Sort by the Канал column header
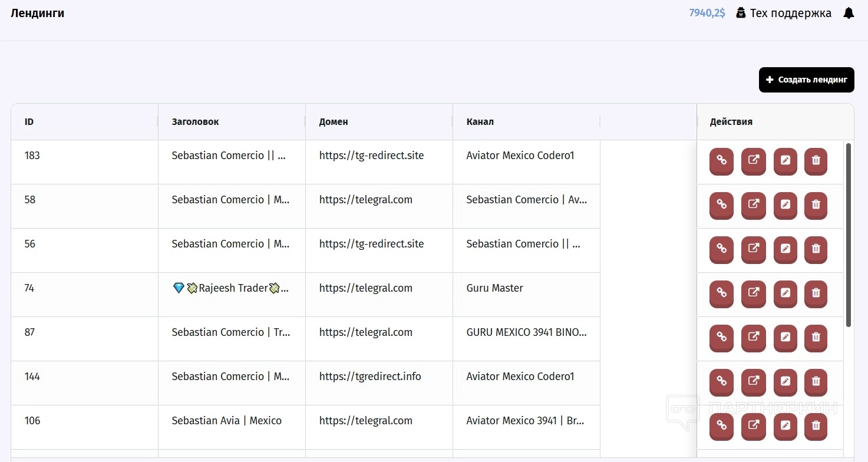 [x=480, y=122]
